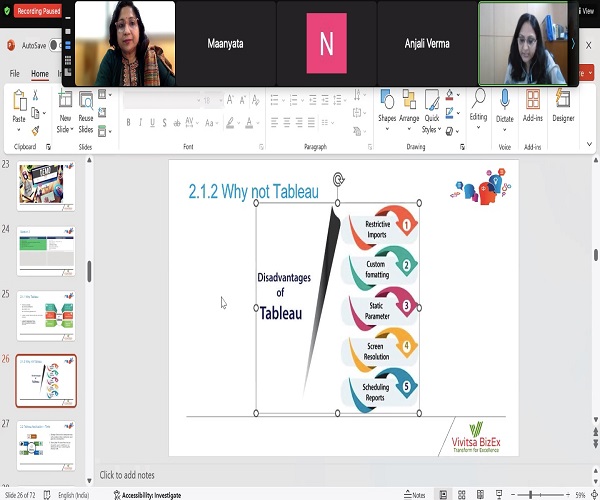Click the Maanyata participant tile
600x500 pixels.
[x=225, y=43]
